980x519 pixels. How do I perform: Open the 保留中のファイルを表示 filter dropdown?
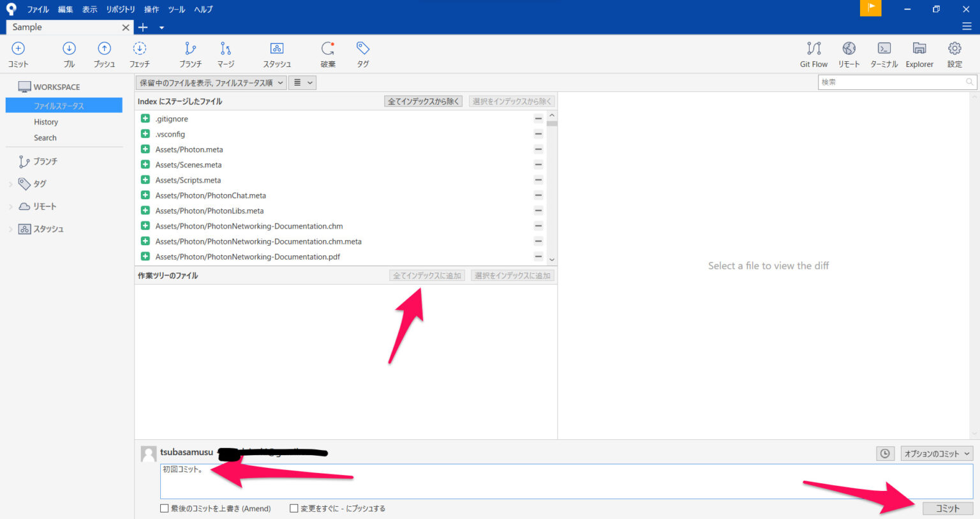click(211, 82)
